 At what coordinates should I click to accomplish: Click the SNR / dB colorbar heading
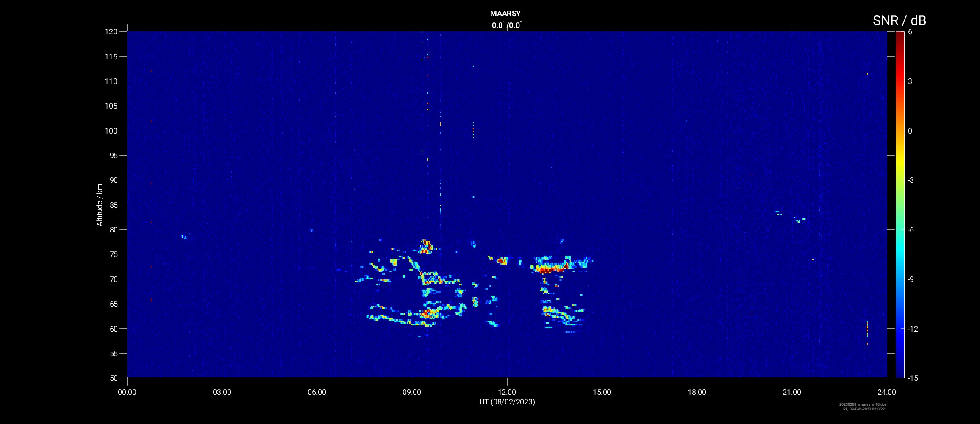(899, 20)
